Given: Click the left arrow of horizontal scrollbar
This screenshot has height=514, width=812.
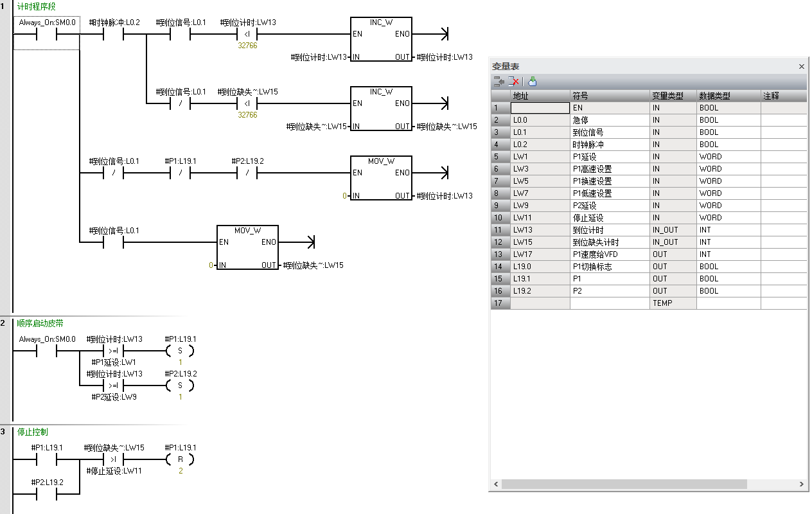Looking at the screenshot, I should [495, 484].
